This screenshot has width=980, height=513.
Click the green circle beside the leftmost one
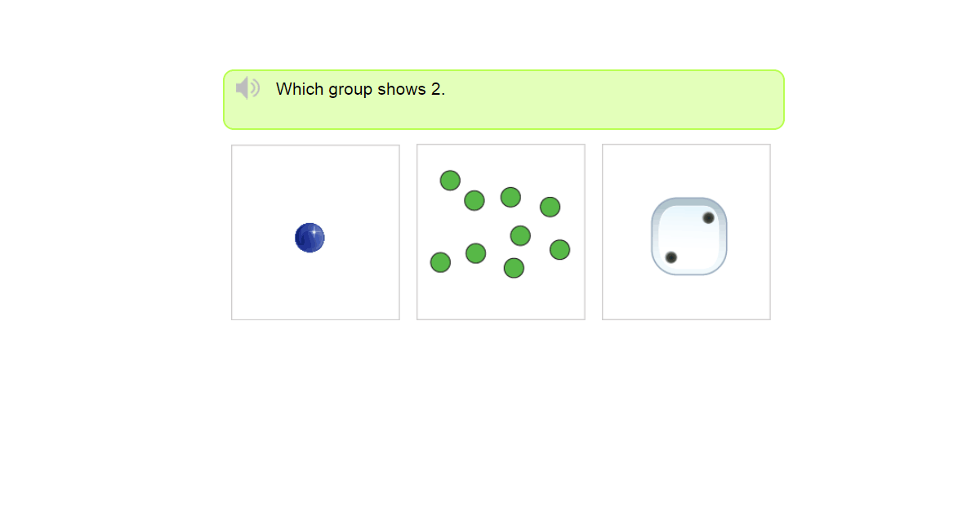pos(476,253)
